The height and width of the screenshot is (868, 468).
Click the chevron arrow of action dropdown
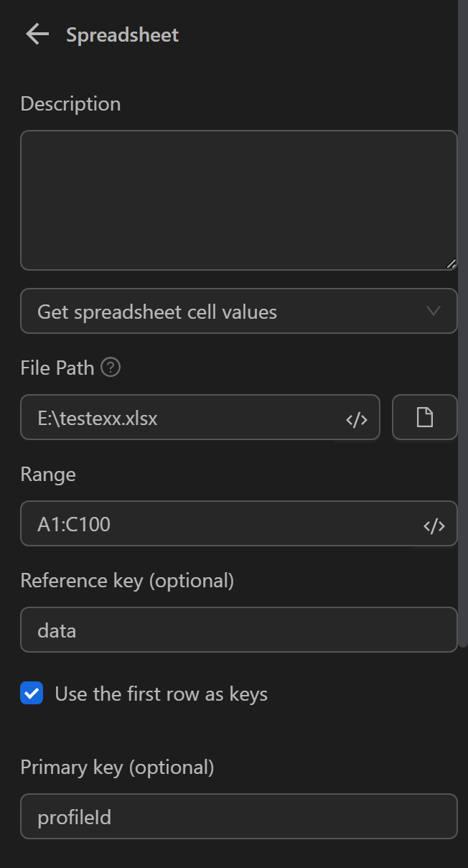point(434,312)
